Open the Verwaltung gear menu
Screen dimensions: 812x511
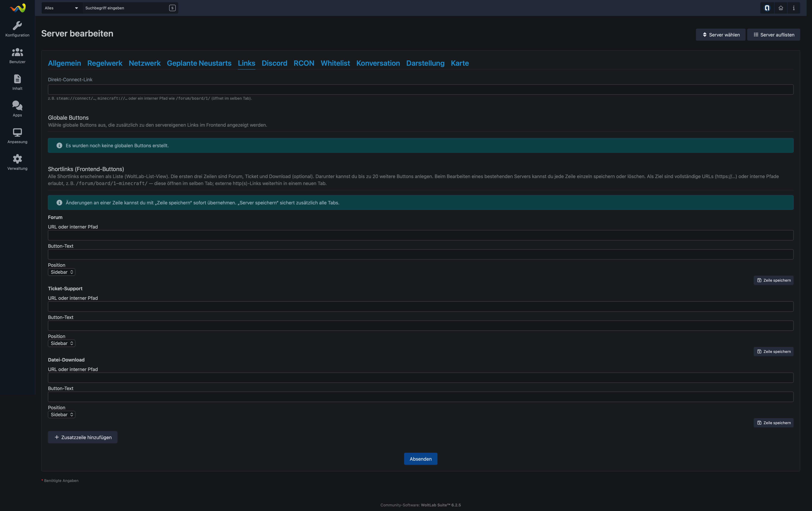[17, 162]
